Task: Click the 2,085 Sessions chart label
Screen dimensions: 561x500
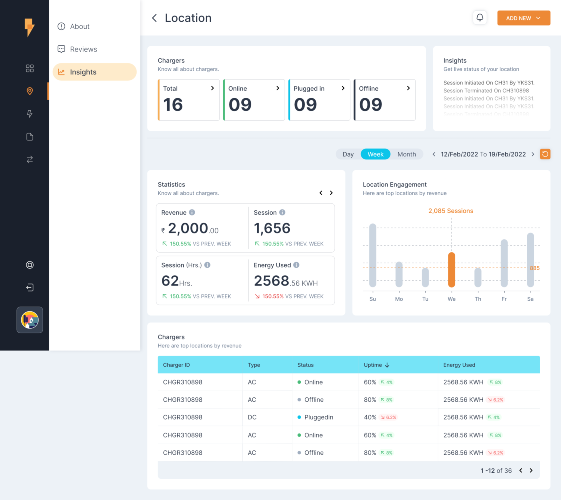Action: [451, 211]
